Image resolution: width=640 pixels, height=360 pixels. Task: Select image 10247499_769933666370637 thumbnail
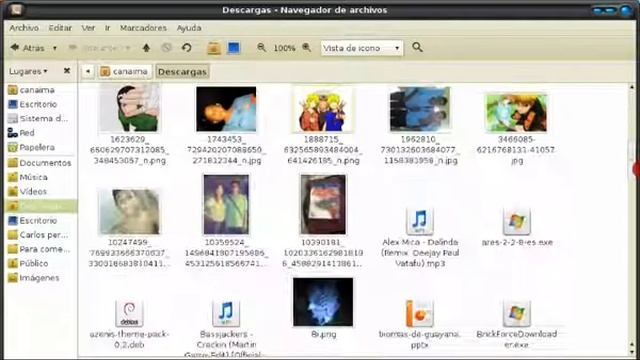pyautogui.click(x=129, y=212)
